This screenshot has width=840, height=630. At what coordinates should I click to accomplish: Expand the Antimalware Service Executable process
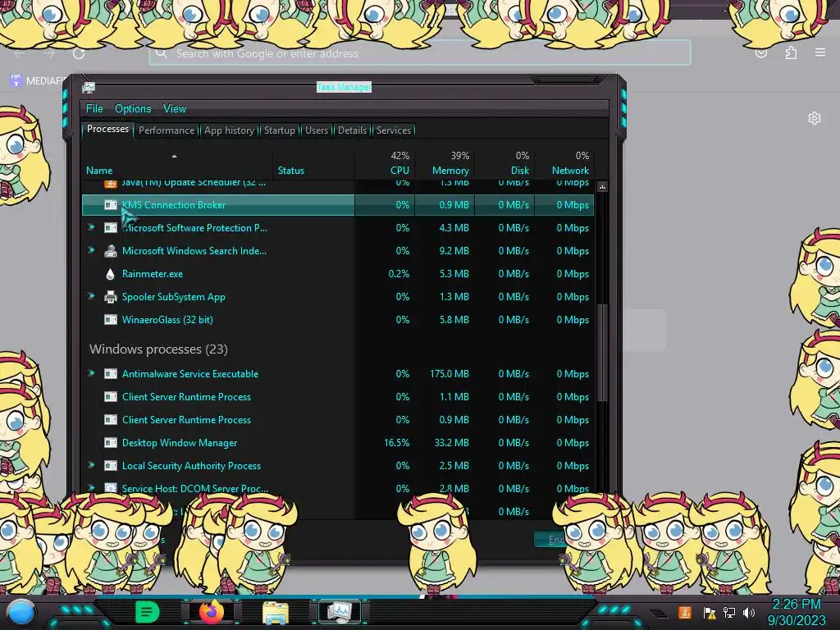point(92,373)
